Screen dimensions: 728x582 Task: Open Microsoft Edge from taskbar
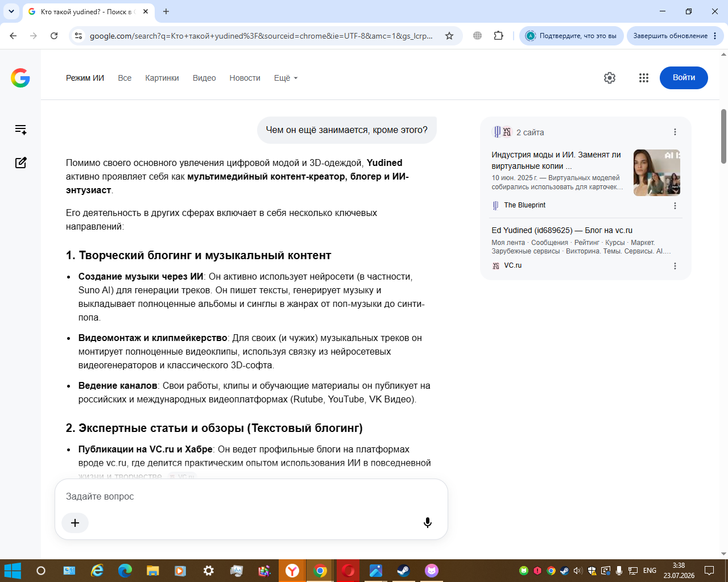125,571
